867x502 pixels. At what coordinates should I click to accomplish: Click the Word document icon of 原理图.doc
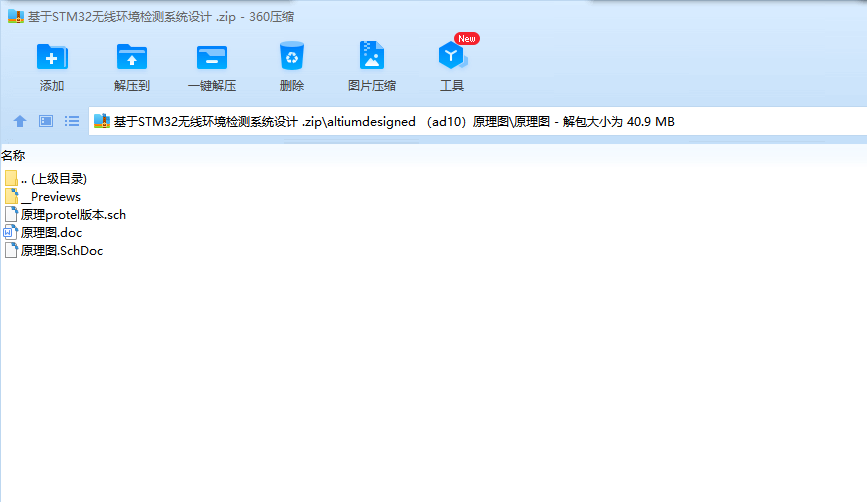pos(11,232)
